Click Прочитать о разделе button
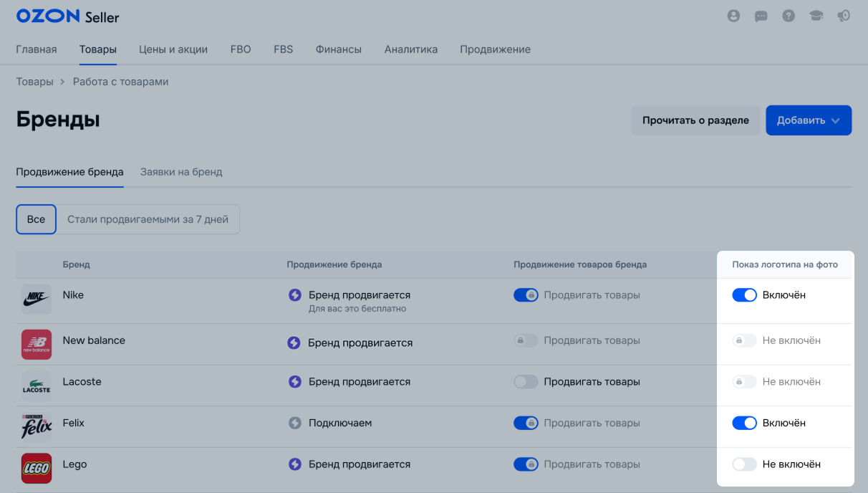Image resolution: width=868 pixels, height=493 pixels. (x=695, y=120)
